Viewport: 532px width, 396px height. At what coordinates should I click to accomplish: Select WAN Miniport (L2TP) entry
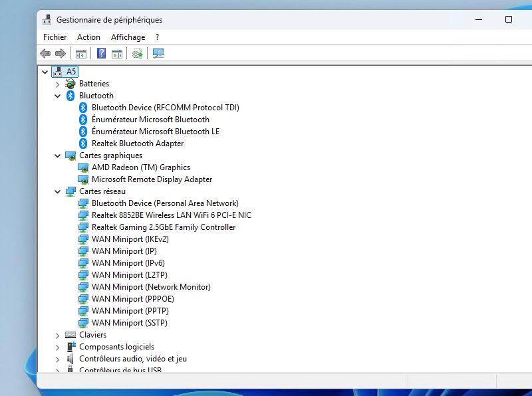point(129,275)
